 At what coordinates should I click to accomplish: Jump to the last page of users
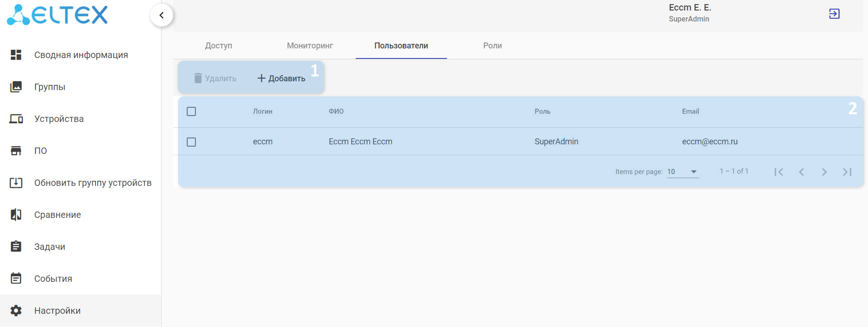tap(847, 172)
